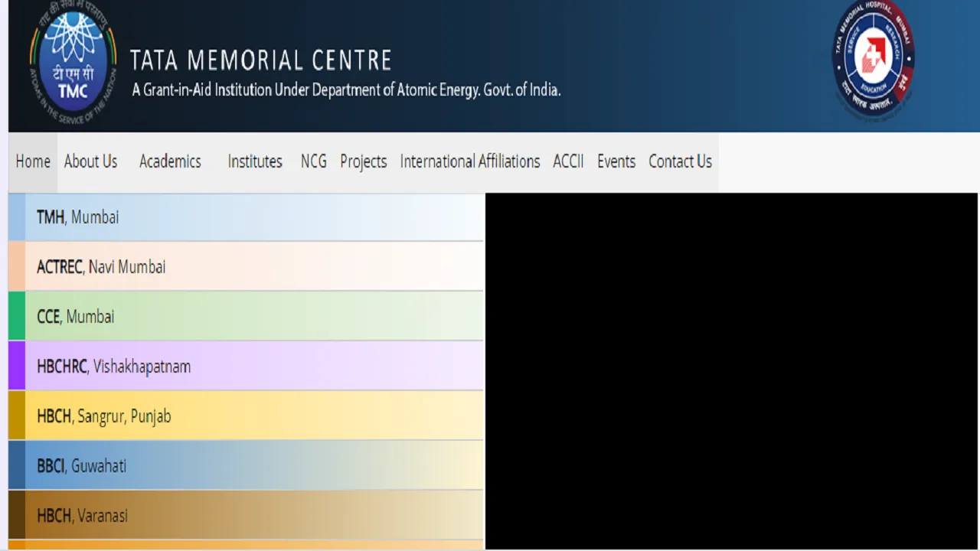Image resolution: width=980 pixels, height=551 pixels.
Task: Open the Projects menu
Action: click(x=363, y=161)
